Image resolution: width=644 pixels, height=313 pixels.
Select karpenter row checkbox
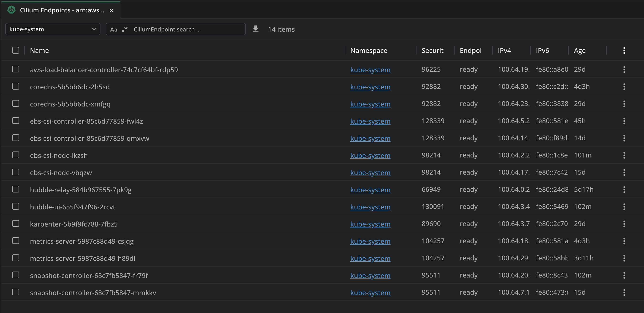coord(16,223)
